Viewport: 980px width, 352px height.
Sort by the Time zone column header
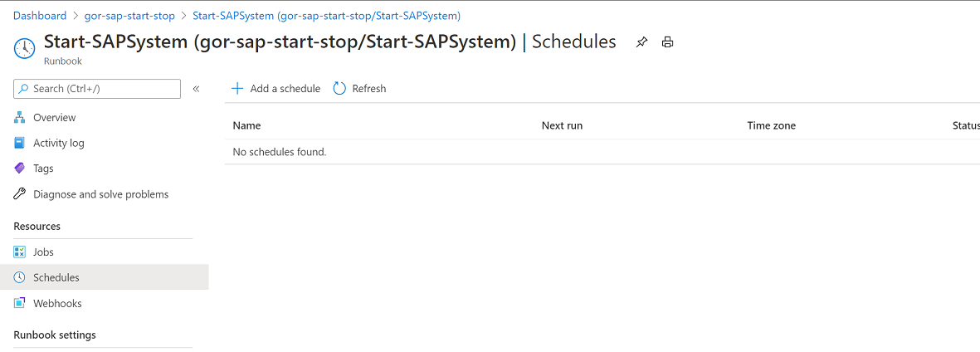771,125
